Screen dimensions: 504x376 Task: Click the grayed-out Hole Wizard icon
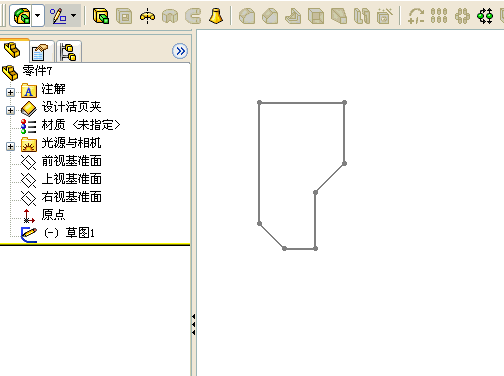click(385, 16)
